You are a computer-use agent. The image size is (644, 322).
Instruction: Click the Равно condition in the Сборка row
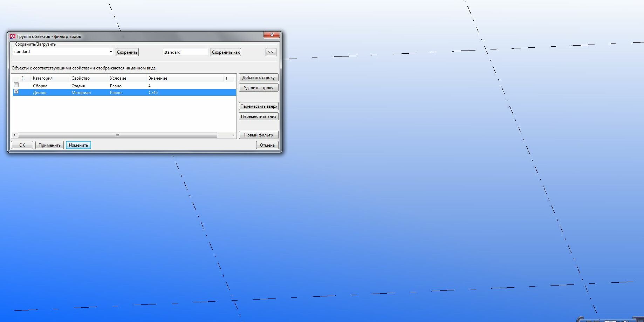pos(116,86)
